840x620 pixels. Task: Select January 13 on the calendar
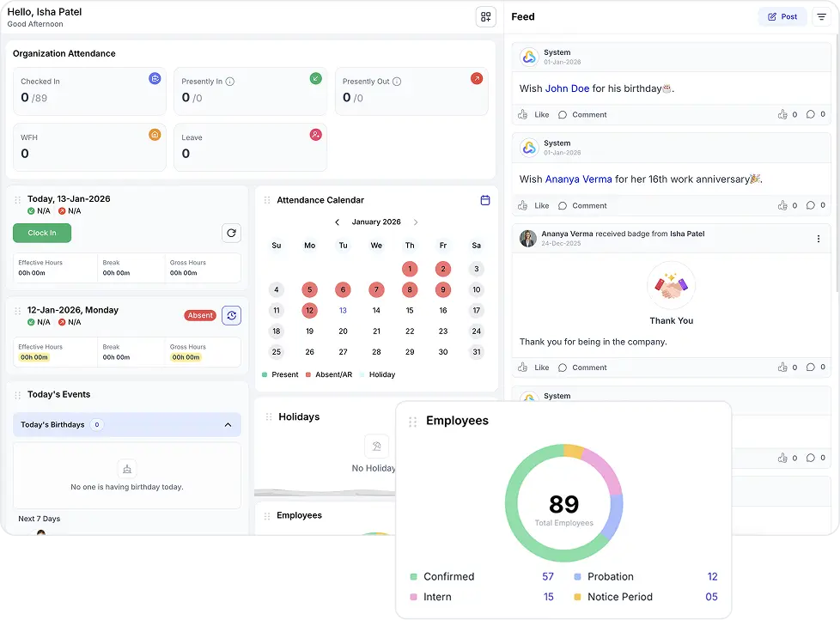(x=343, y=311)
